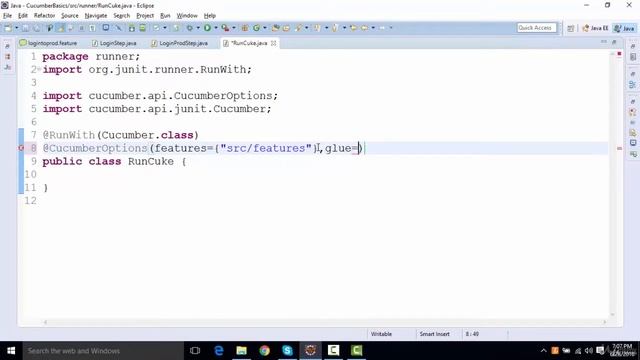Click the New Java Package icon
The width and height of the screenshot is (640, 360).
tap(245, 28)
